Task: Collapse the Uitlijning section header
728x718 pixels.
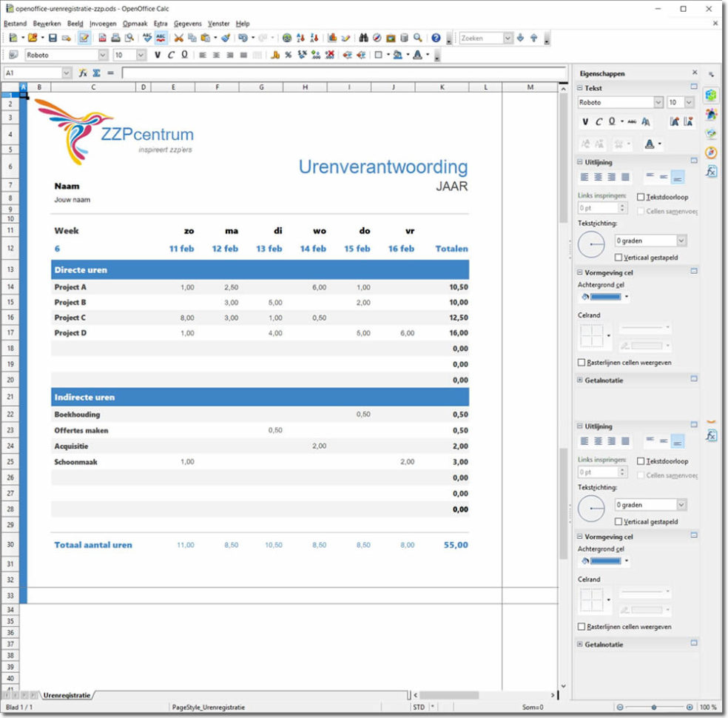Action: coord(579,162)
